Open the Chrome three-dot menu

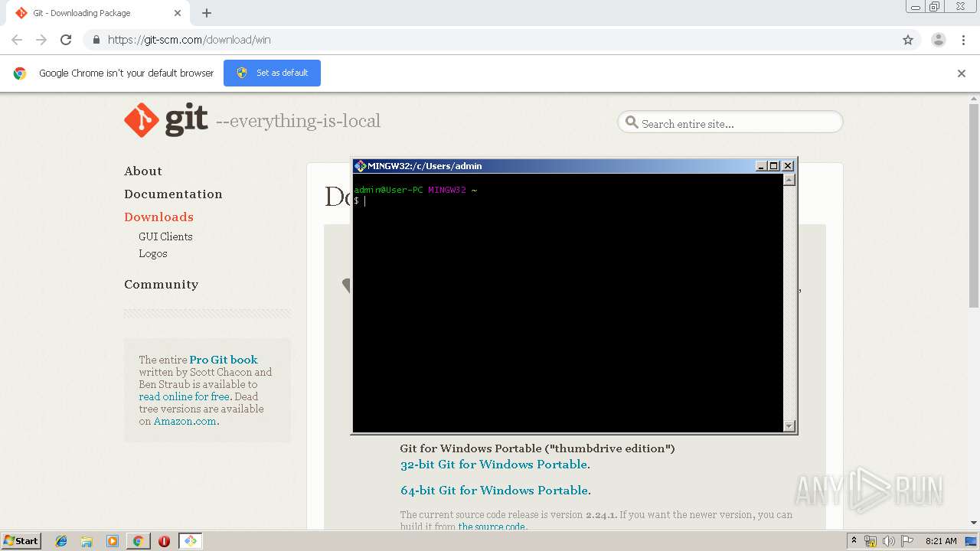tap(964, 40)
